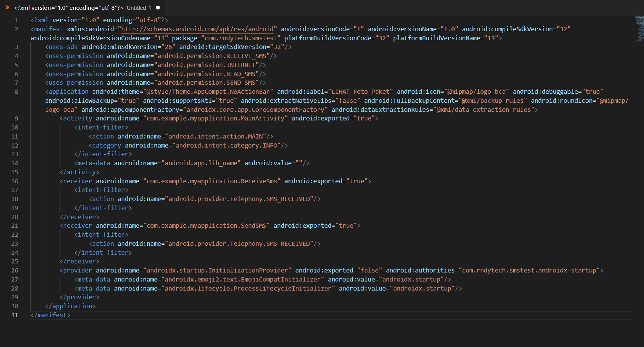
Task: Click the android:minSdkVersion "26" value
Action: pyautogui.click(x=168, y=47)
